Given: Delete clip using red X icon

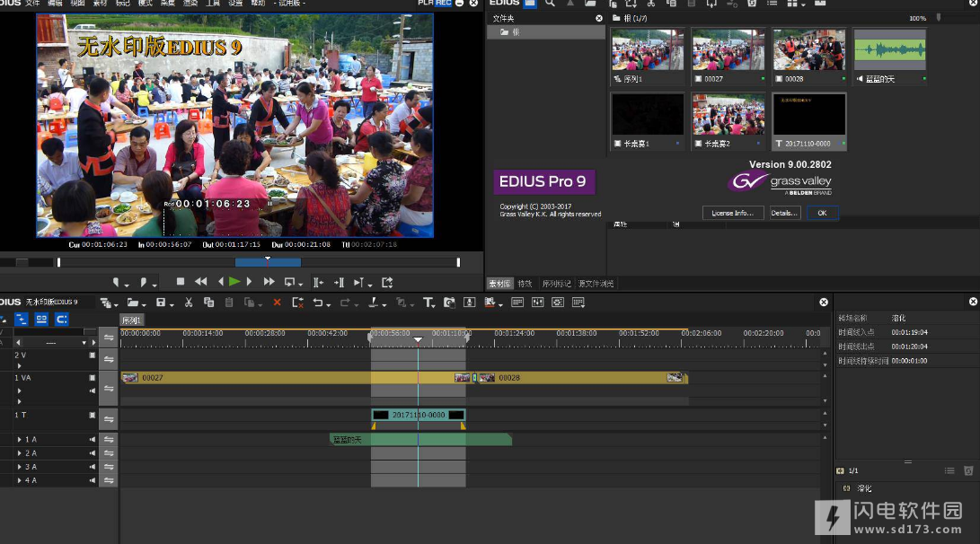Looking at the screenshot, I should pos(277,303).
